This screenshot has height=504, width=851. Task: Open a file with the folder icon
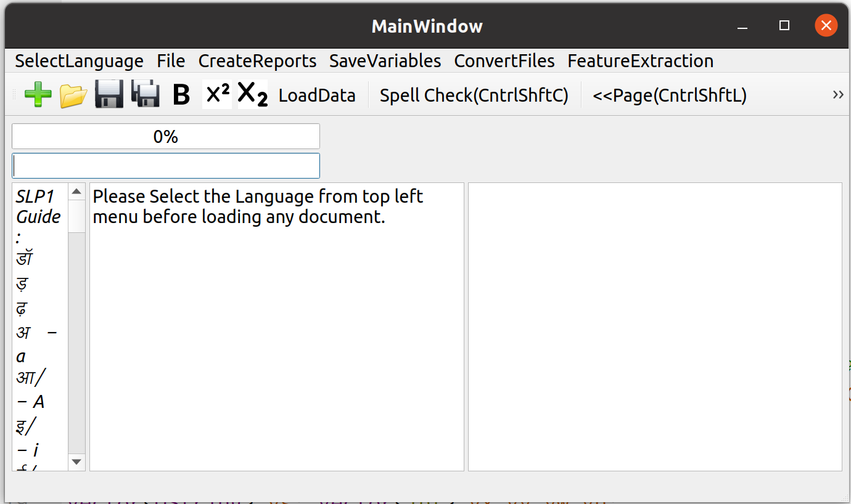tap(73, 95)
